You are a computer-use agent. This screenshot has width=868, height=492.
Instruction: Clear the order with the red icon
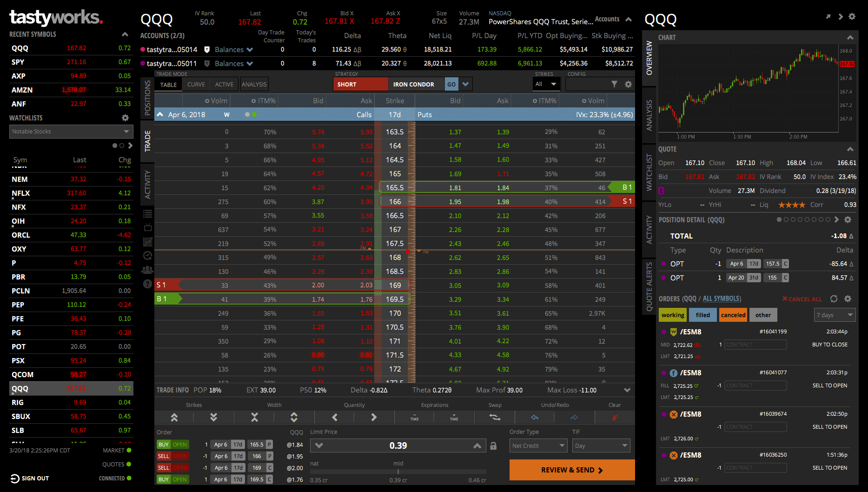(x=615, y=417)
